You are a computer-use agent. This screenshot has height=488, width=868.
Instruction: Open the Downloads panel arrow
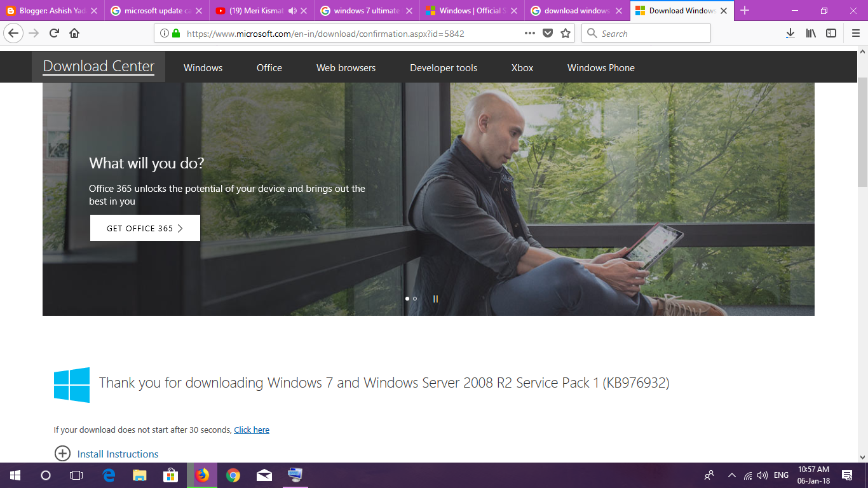(790, 34)
